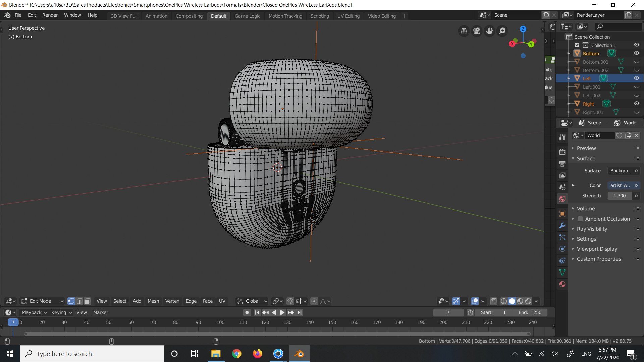Open the Edit Mode dropdown

pyautogui.click(x=42, y=301)
